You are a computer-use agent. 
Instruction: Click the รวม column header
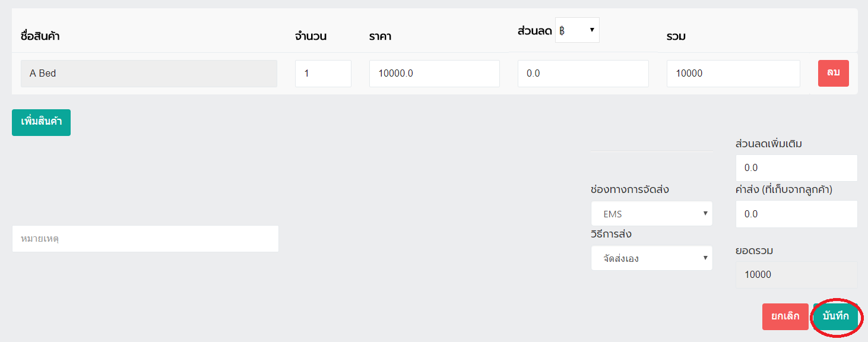(x=676, y=36)
